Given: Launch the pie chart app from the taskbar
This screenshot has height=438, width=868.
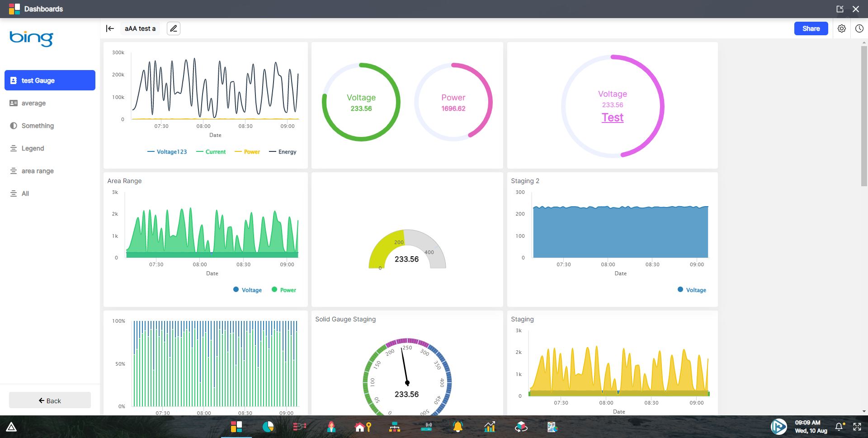Looking at the screenshot, I should [269, 427].
